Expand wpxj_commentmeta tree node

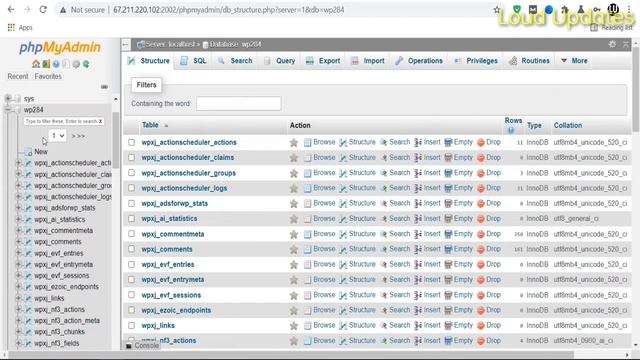click(x=18, y=231)
